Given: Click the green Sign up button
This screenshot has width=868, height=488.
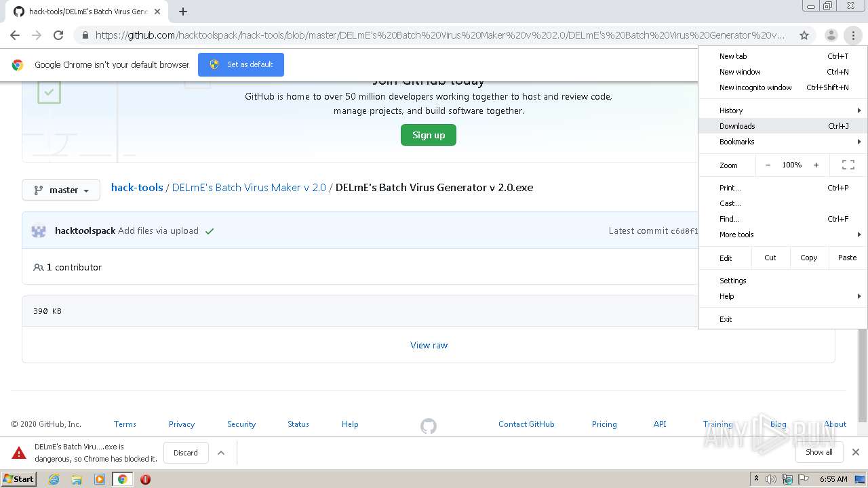Looking at the screenshot, I should pyautogui.click(x=429, y=135).
